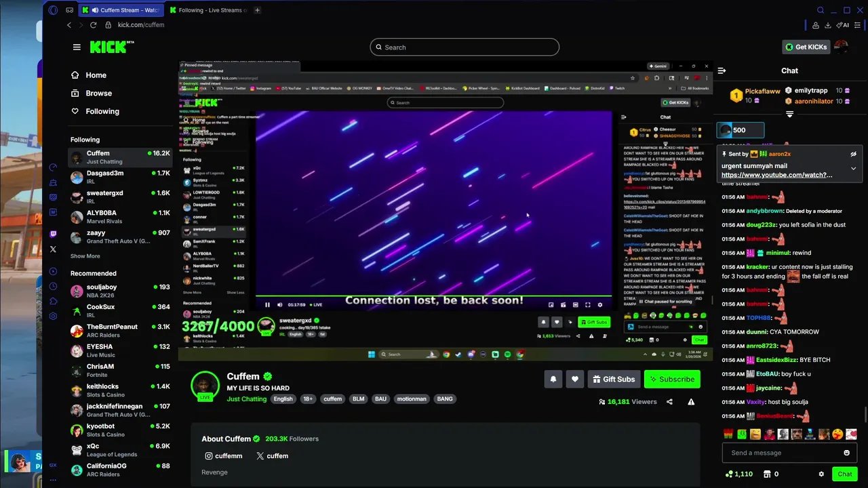Image resolution: width=868 pixels, height=488 pixels.
Task: Open keithlocks recommended channel
Action: (x=120, y=390)
